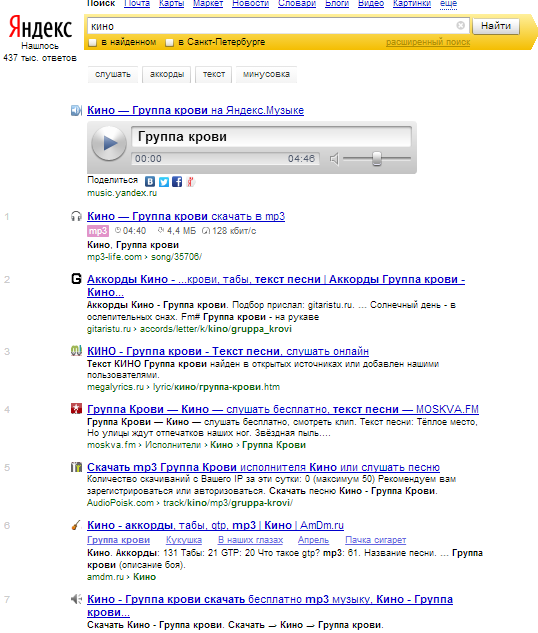Screen dimensions: 538x633
Task: Toggle the "в найденном" checkbox
Action: coord(92,42)
